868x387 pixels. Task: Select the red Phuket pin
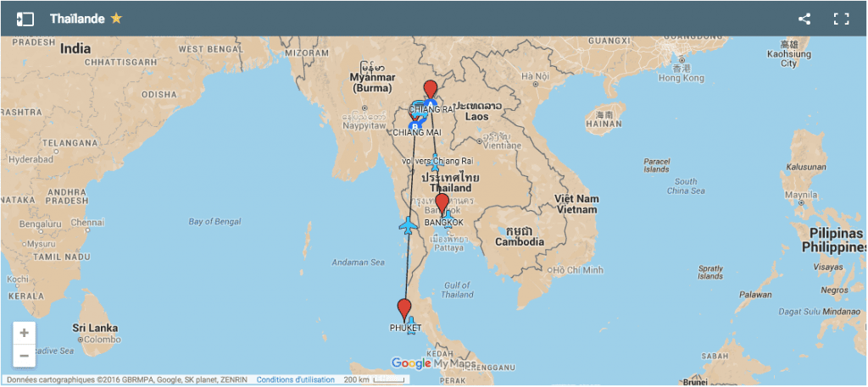click(404, 309)
